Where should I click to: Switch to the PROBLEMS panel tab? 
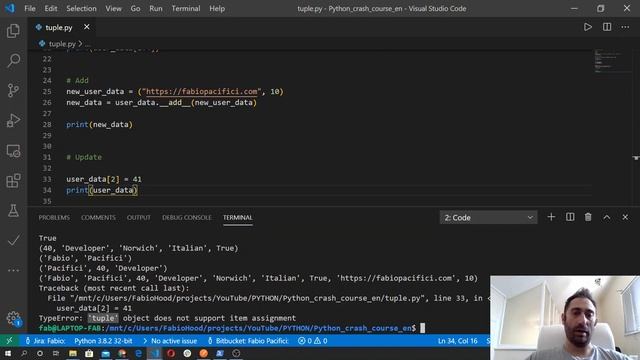pos(54,218)
